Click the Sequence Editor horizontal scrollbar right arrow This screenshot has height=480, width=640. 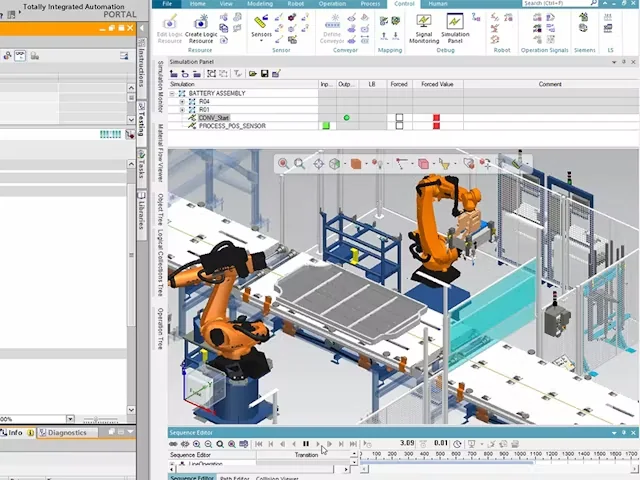(x=346, y=470)
